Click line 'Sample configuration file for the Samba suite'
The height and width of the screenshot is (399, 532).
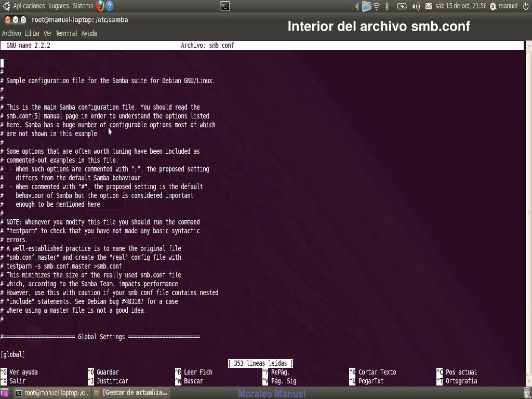coord(108,81)
